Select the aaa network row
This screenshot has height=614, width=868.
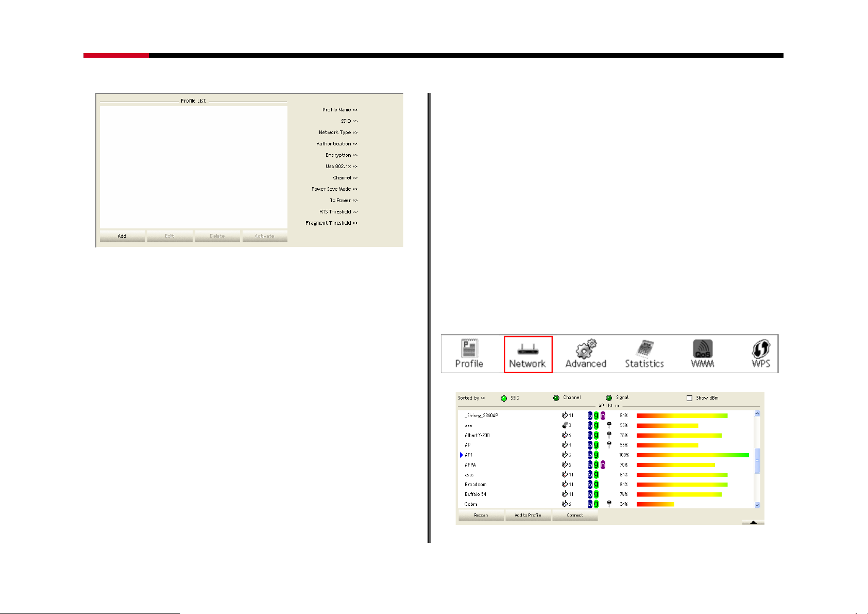tap(606, 425)
